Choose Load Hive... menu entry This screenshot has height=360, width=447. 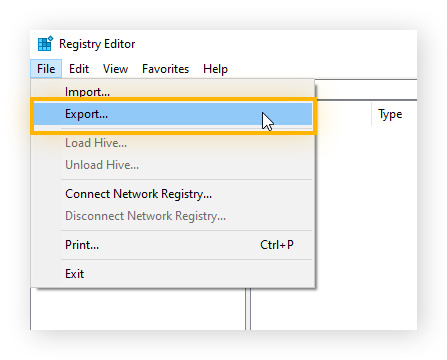click(x=173, y=143)
